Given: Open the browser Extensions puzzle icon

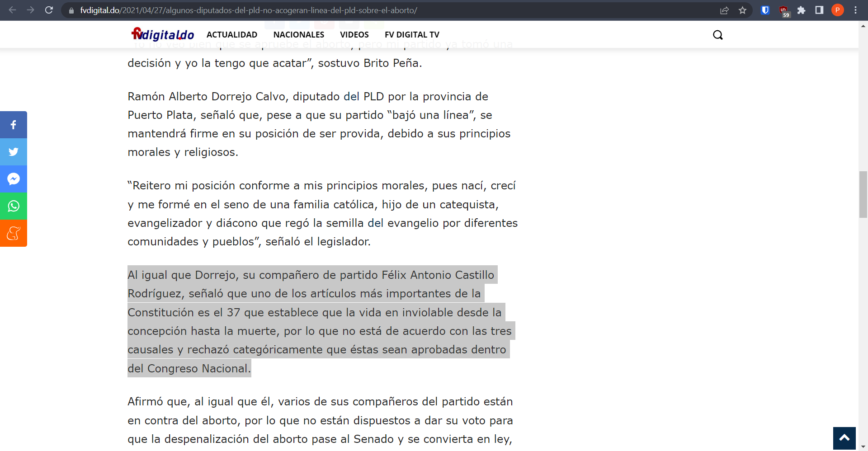Looking at the screenshot, I should [801, 10].
